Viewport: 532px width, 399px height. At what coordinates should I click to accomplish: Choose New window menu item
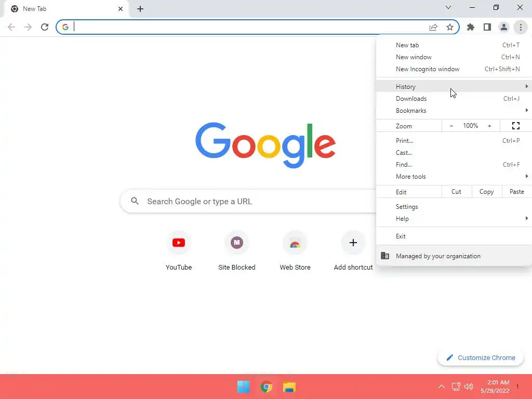[x=454, y=57]
